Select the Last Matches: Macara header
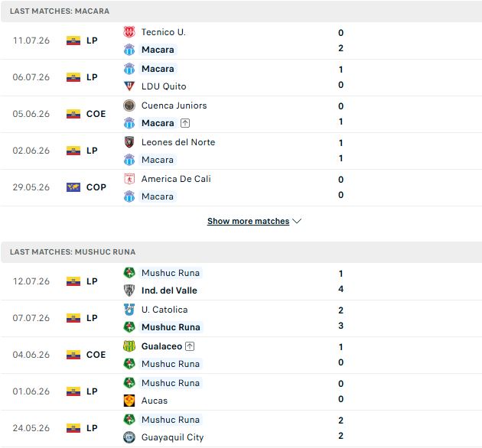482x448 pixels. (x=241, y=11)
